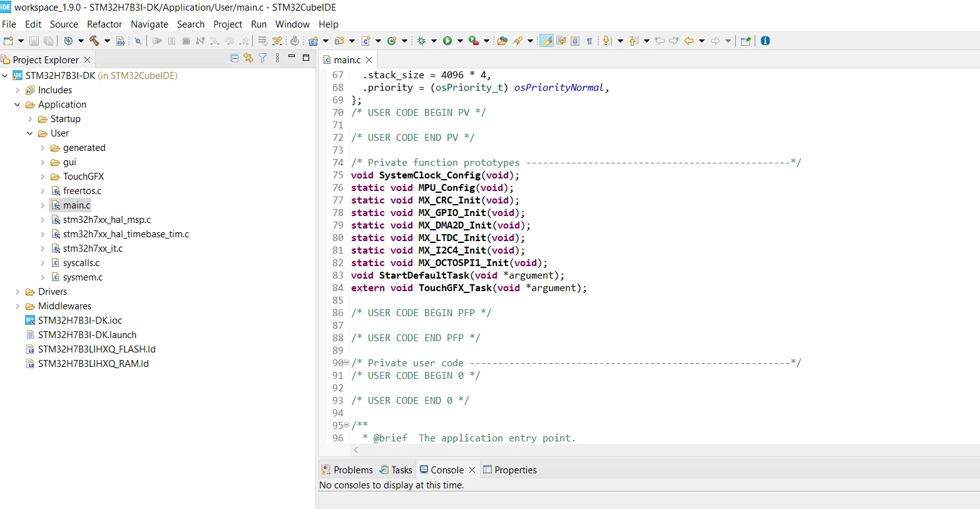
Task: Select freertos.c in the User folder
Action: click(82, 191)
